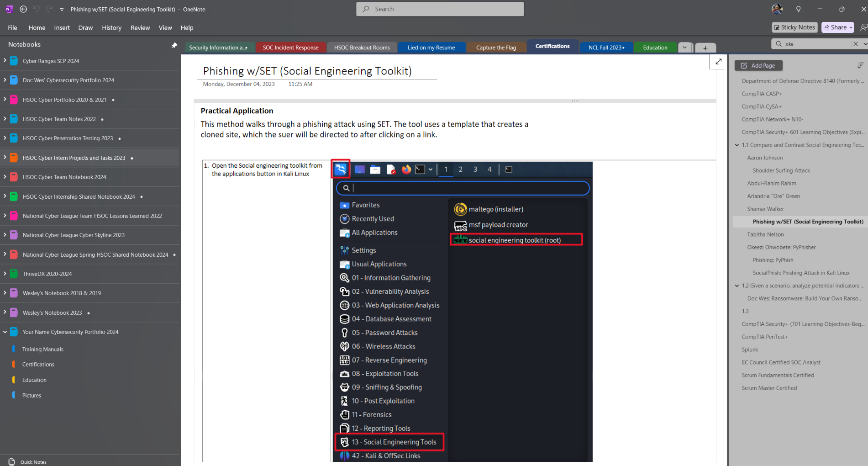Open Pictures section in notebook list
Image resolution: width=868 pixels, height=466 pixels.
tap(32, 395)
